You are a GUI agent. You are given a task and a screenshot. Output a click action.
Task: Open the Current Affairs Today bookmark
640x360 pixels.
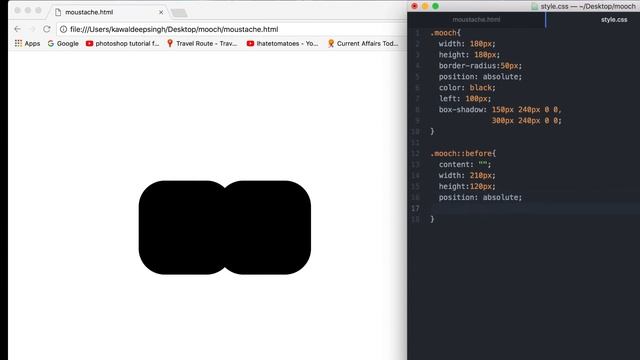363,43
